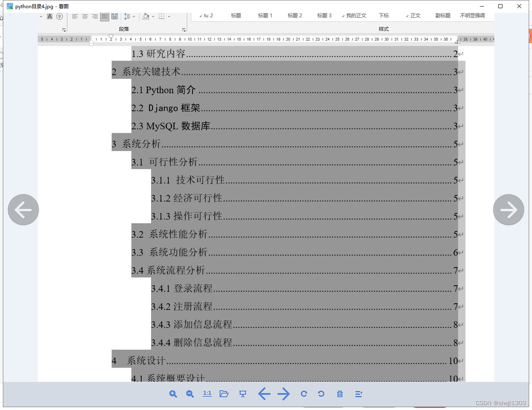This screenshot has width=532, height=410.
Task: Zoom out of the image
Action: [189, 394]
